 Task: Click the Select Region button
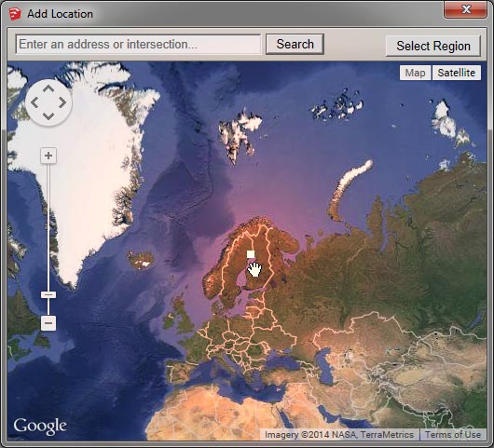pyautogui.click(x=433, y=46)
